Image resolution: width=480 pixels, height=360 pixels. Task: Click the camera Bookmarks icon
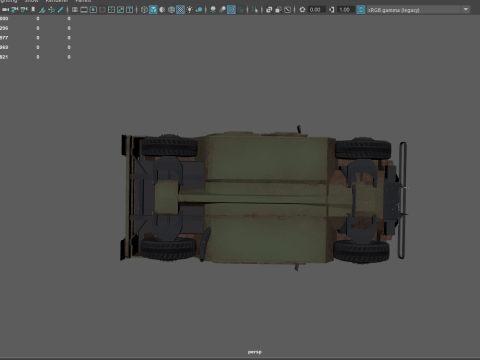33,10
